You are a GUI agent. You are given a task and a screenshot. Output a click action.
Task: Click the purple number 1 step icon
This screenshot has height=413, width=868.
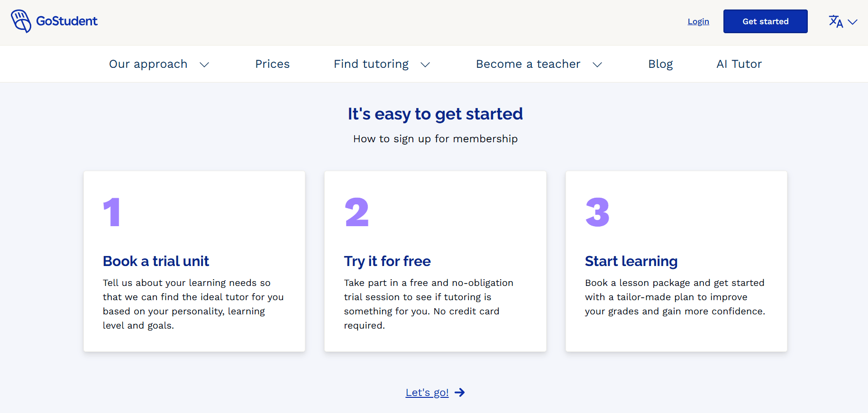[112, 212]
